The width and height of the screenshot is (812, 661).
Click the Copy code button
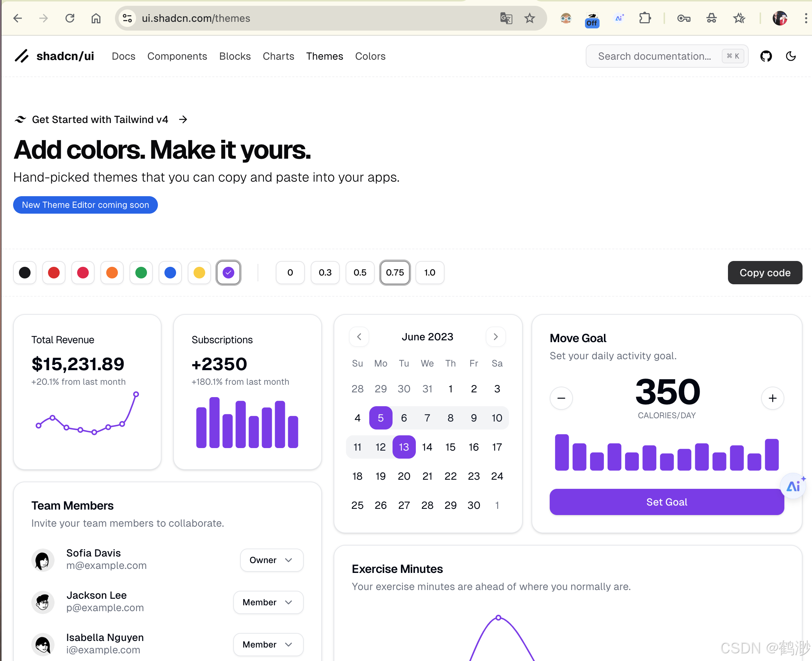click(x=764, y=273)
